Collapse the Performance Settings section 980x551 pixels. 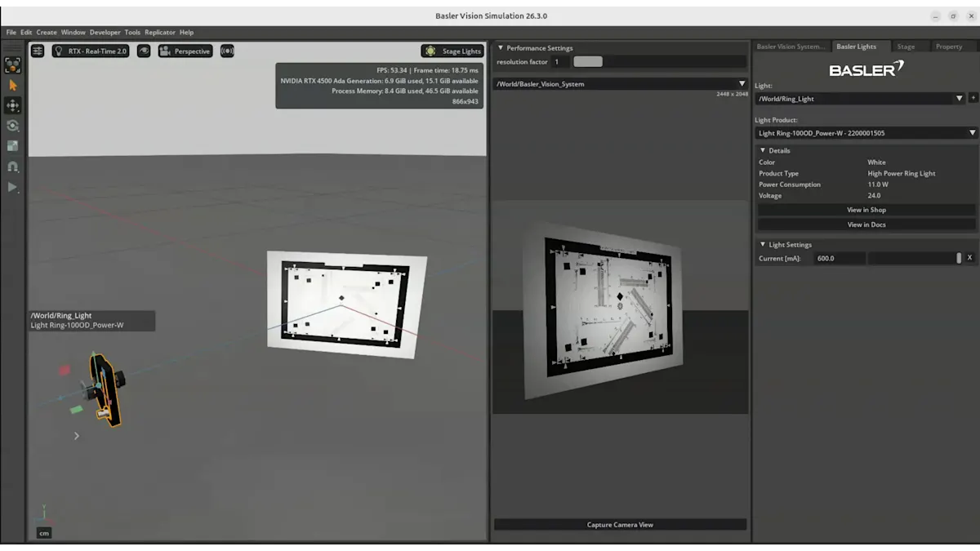tap(501, 48)
